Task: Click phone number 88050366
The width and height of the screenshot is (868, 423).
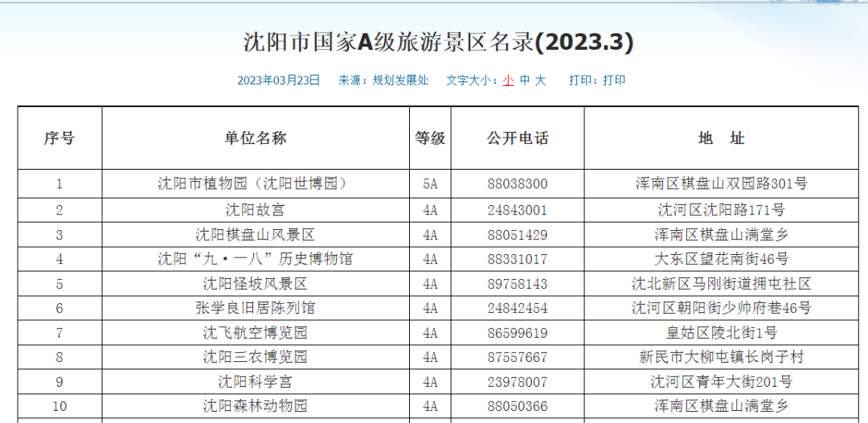Action: pos(518,406)
